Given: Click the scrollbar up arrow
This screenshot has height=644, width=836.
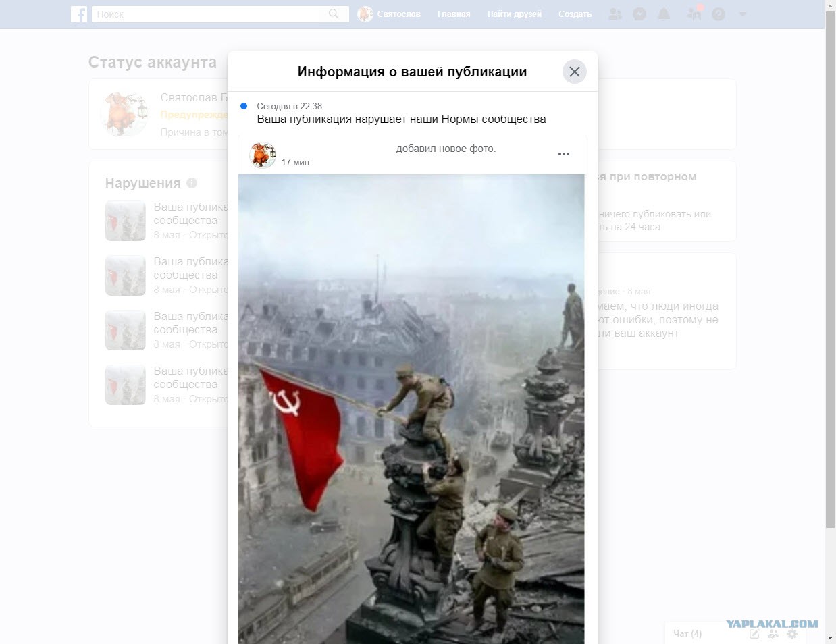Looking at the screenshot, I should [831, 5].
